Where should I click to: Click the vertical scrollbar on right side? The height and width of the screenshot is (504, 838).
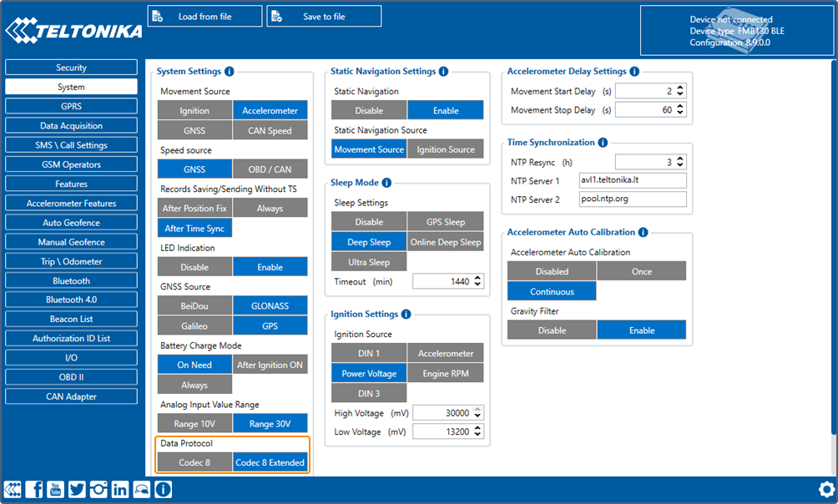[831, 250]
